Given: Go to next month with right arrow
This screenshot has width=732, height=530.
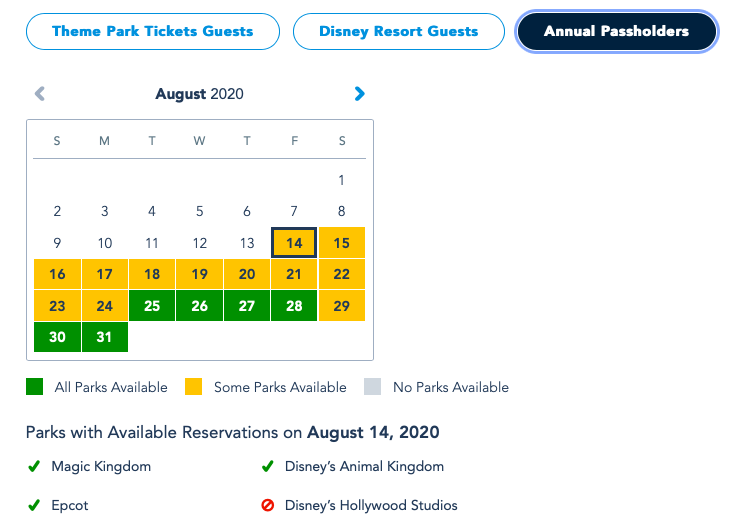Looking at the screenshot, I should [360, 94].
